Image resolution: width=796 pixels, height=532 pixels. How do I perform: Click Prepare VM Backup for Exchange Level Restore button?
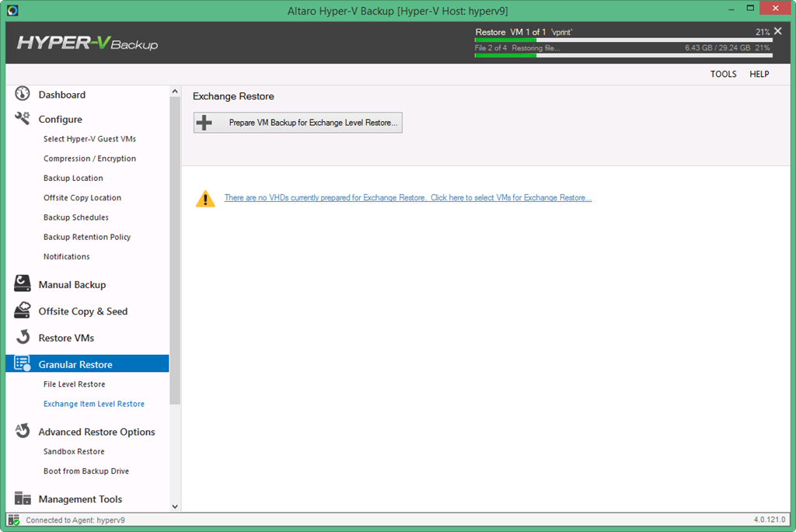tap(298, 123)
